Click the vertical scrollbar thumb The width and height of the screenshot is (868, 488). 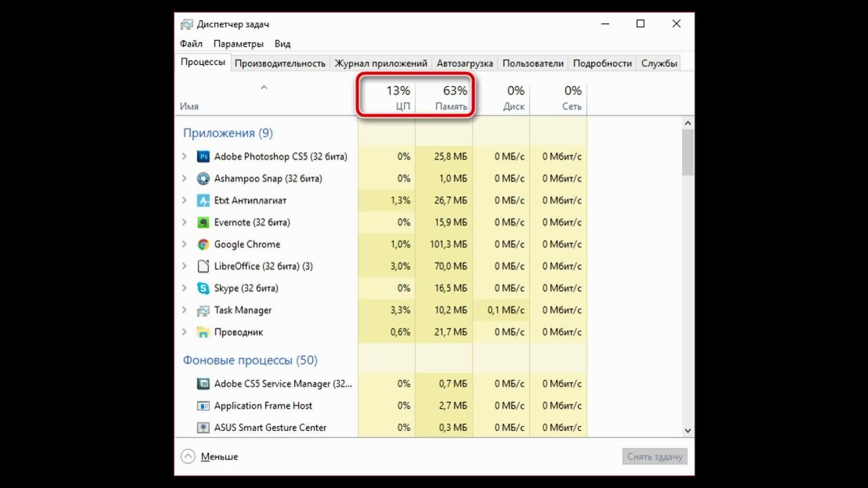point(688,152)
